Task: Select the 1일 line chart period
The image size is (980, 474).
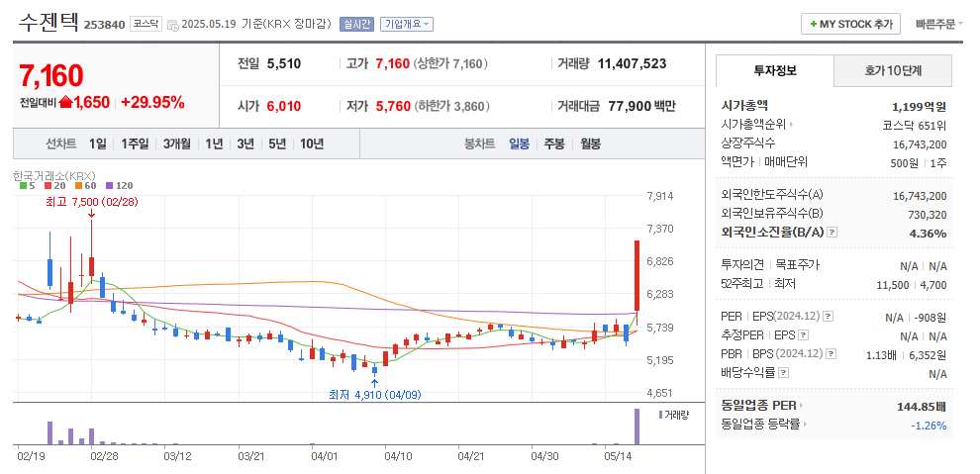Action: click(97, 143)
